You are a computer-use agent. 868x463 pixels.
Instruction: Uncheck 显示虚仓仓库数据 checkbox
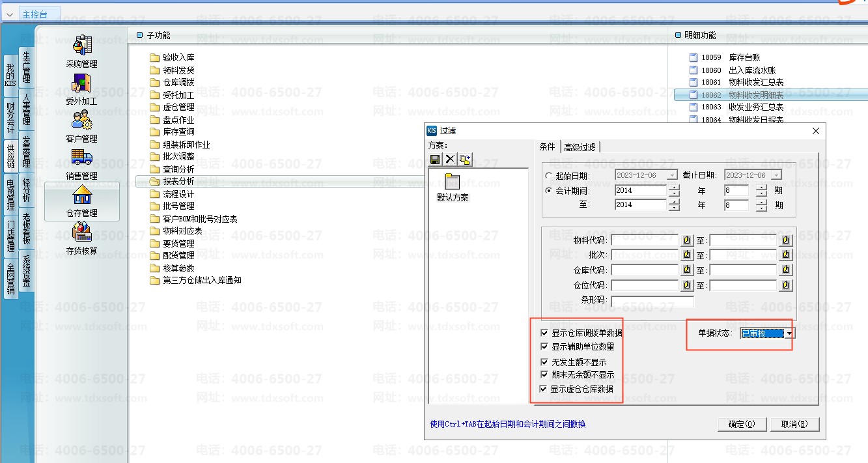544,389
